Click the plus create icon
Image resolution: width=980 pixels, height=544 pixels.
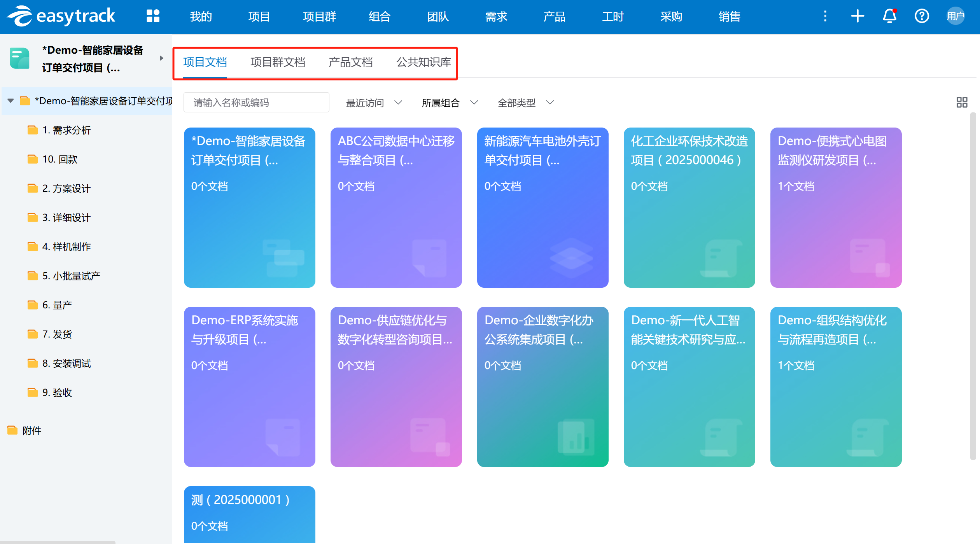point(857,16)
